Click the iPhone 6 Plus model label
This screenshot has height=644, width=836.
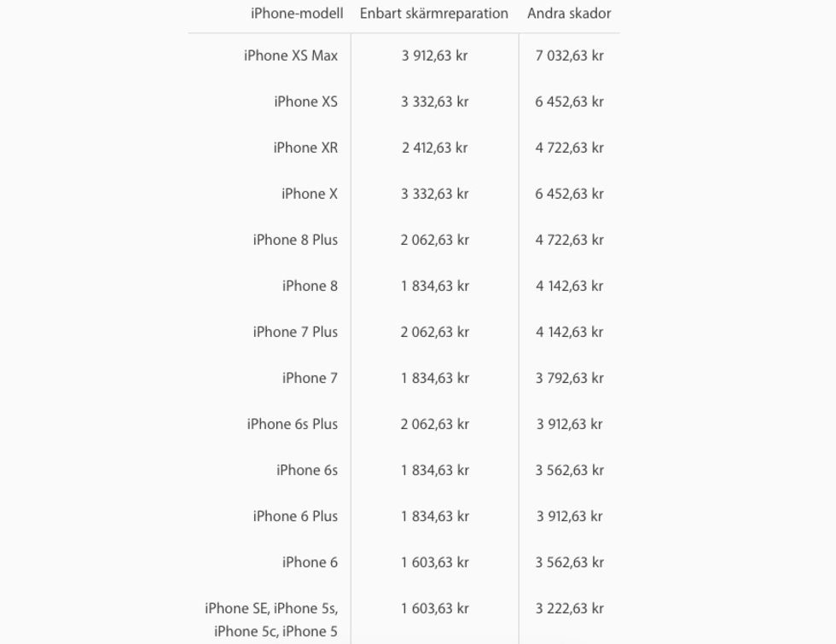click(295, 517)
